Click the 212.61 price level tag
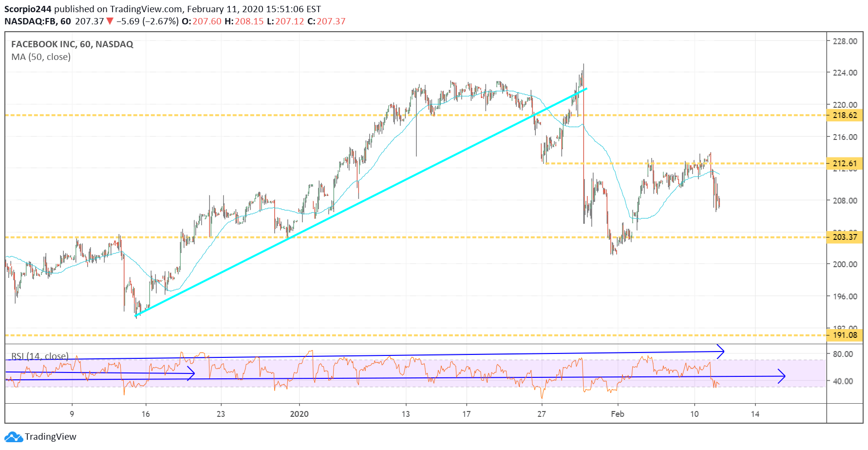This screenshot has width=868, height=450. (845, 163)
